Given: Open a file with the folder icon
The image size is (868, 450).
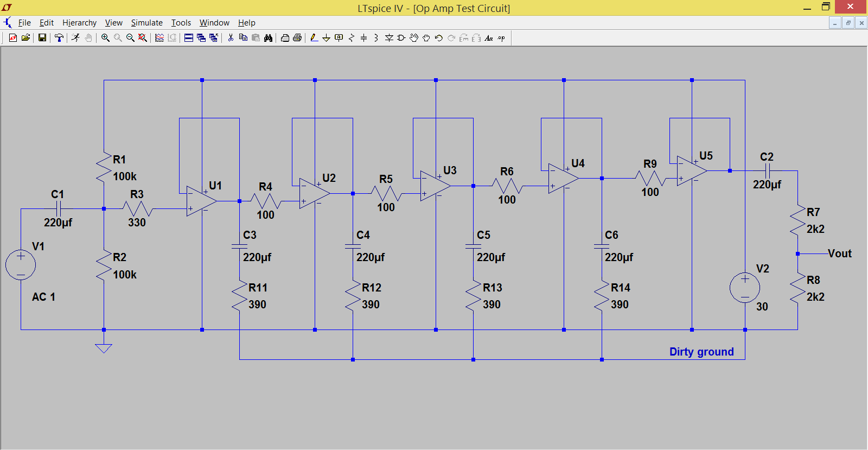Looking at the screenshot, I should (25, 37).
